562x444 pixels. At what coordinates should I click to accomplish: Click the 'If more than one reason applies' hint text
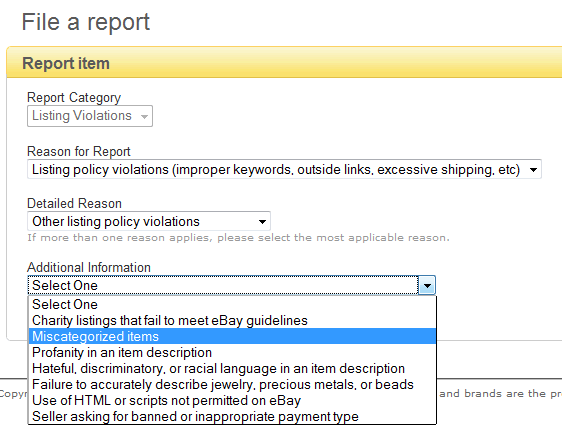pyautogui.click(x=238, y=238)
